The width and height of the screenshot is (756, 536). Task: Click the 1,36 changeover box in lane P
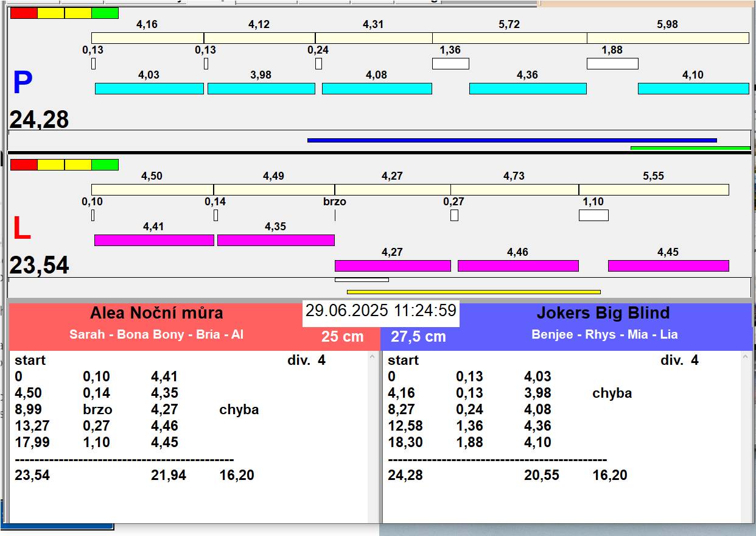[450, 63]
